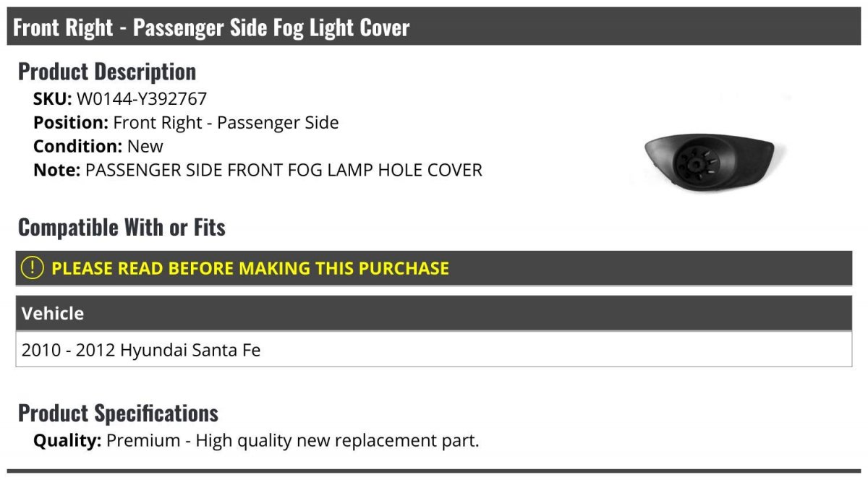This screenshot has width=868, height=480.
Task: Click the Condition label
Action: coord(77,147)
